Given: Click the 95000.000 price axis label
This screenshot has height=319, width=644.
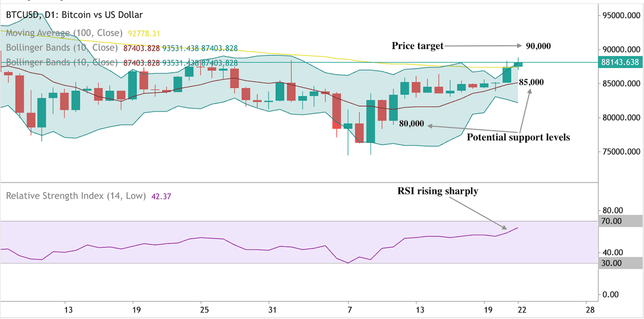Looking at the screenshot, I should pyautogui.click(x=620, y=16).
